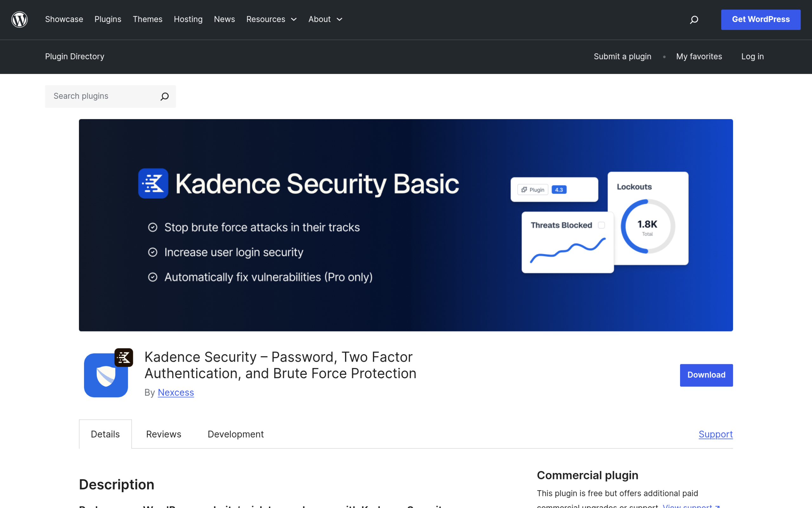The width and height of the screenshot is (812, 508).
Task: Open the header search magnifier icon
Action: 694,20
